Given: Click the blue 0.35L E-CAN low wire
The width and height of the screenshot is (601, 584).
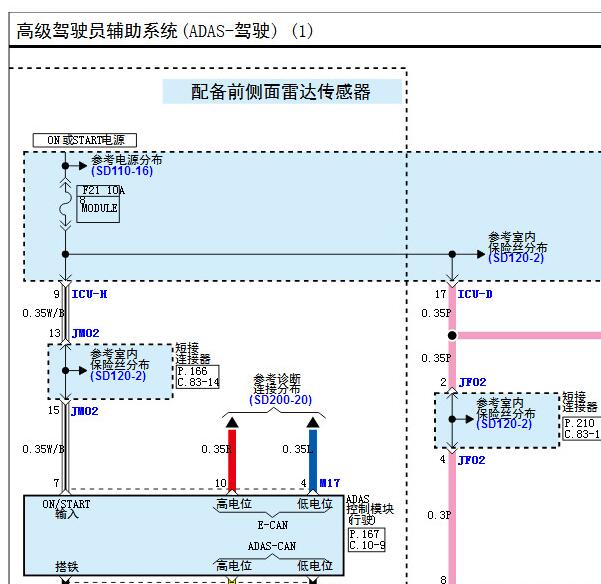Looking at the screenshot, I should (x=313, y=460).
